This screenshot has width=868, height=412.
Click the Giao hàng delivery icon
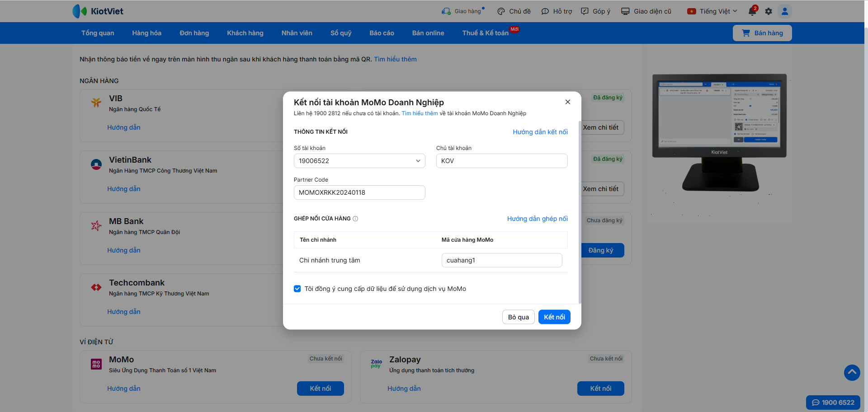(x=446, y=11)
